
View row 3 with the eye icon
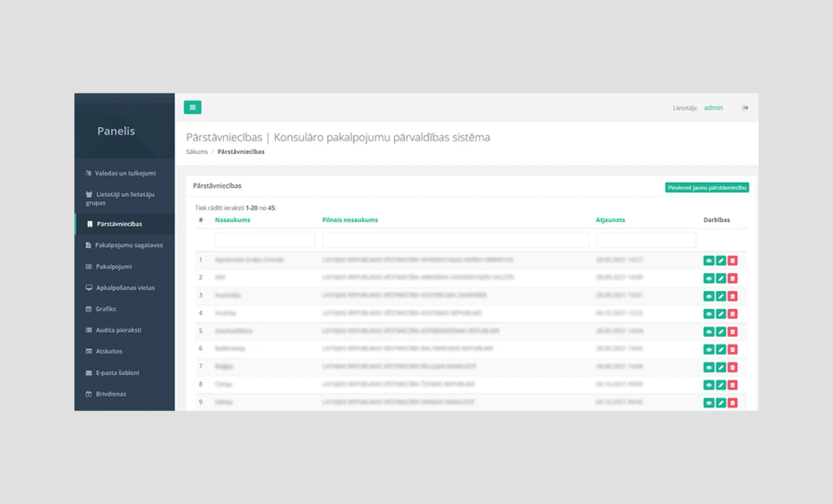coord(708,296)
